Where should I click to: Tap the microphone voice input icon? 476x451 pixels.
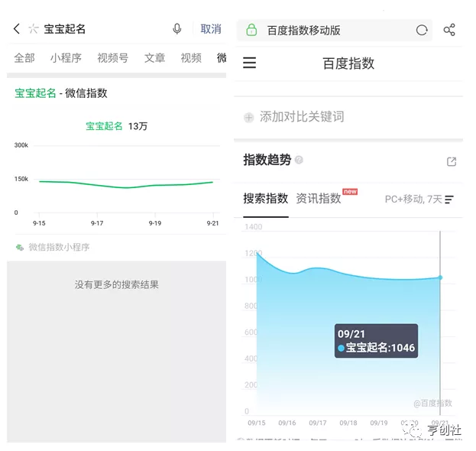[177, 29]
